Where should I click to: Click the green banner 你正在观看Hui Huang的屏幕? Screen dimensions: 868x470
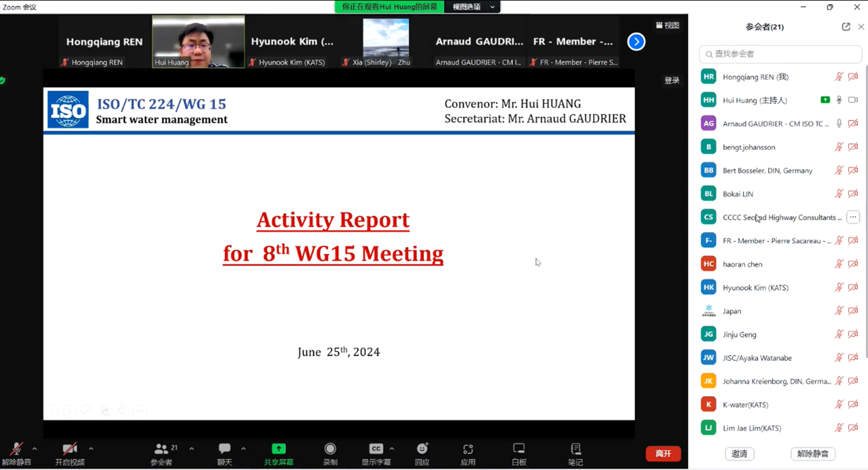(389, 7)
